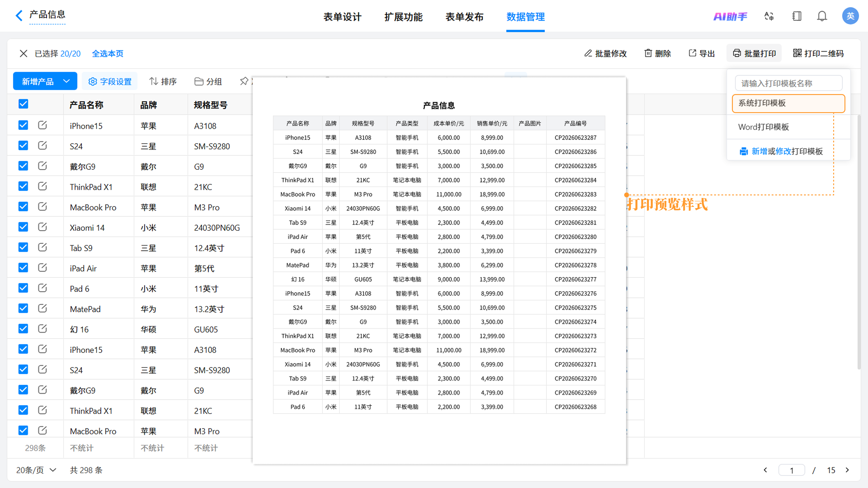Toggle the select-all header checkbox

coord(23,104)
